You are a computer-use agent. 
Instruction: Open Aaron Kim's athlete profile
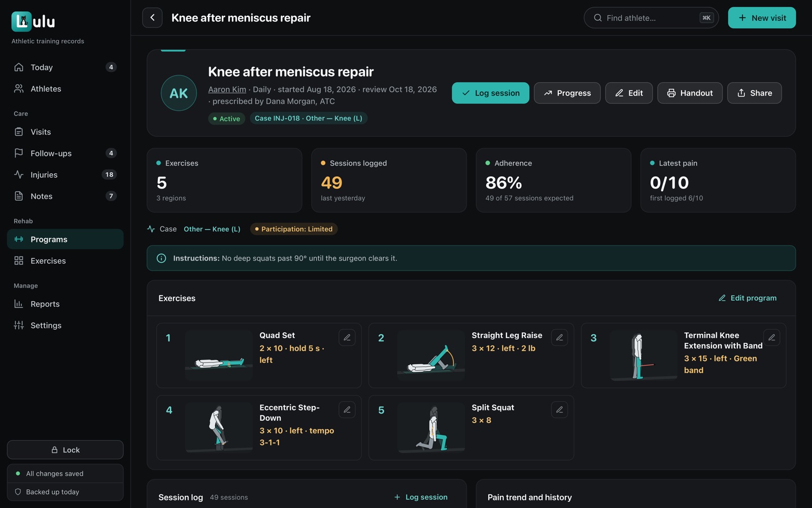227,89
